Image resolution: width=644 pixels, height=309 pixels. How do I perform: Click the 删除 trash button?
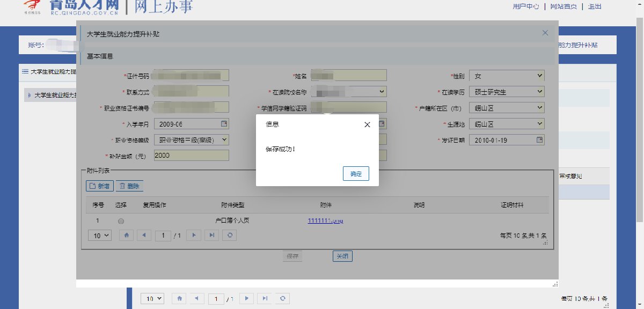[x=129, y=186]
